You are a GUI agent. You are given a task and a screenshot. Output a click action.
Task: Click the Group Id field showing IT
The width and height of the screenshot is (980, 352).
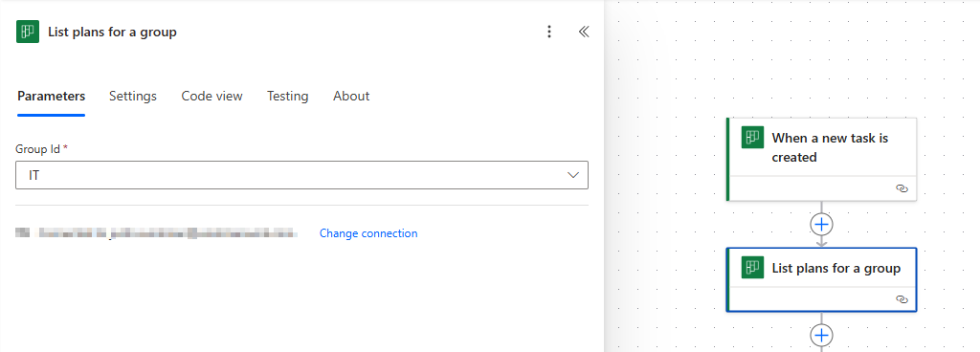click(301, 175)
